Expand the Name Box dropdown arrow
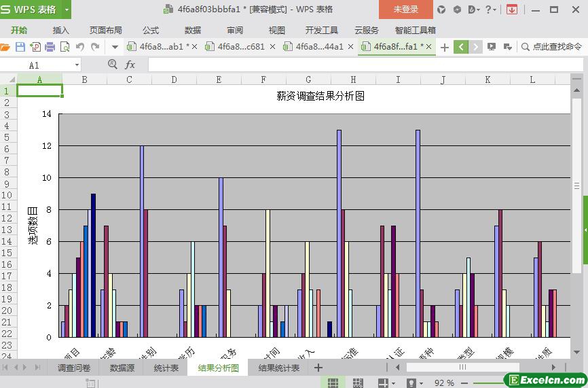 (76, 65)
